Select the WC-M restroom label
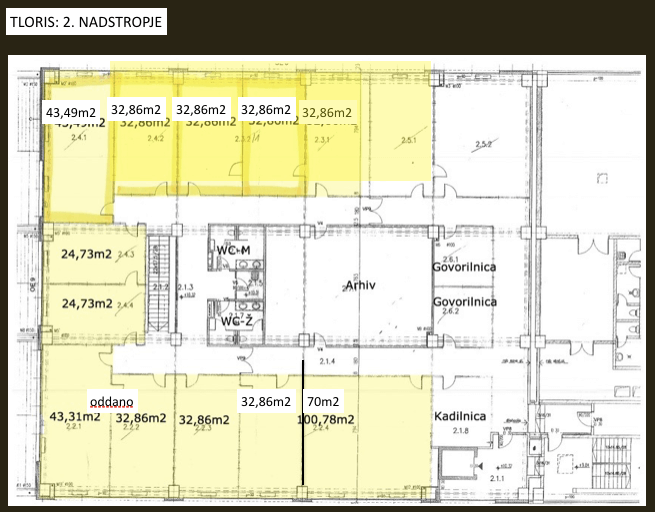 [x=234, y=248]
